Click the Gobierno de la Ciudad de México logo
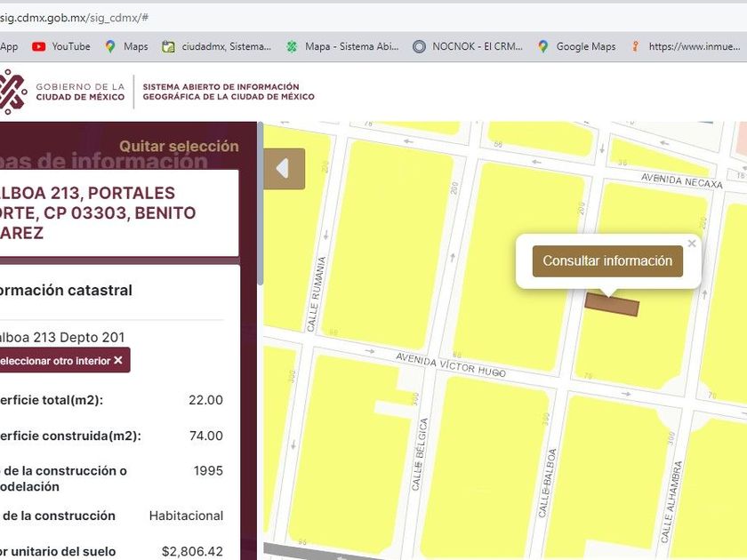747x560 pixels. (x=62, y=92)
